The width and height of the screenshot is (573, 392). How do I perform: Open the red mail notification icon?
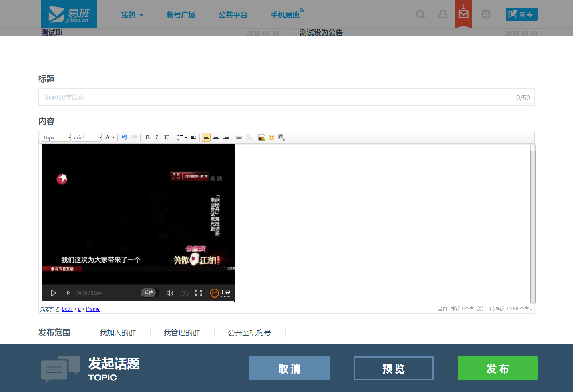tap(464, 14)
